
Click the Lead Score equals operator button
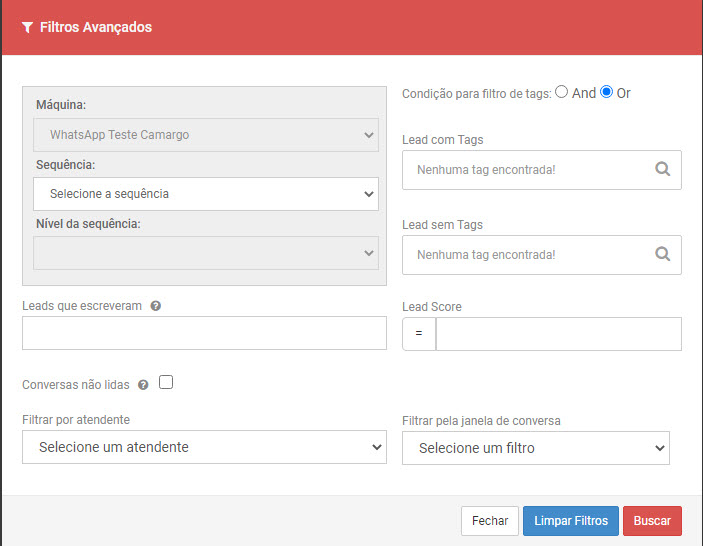point(419,334)
